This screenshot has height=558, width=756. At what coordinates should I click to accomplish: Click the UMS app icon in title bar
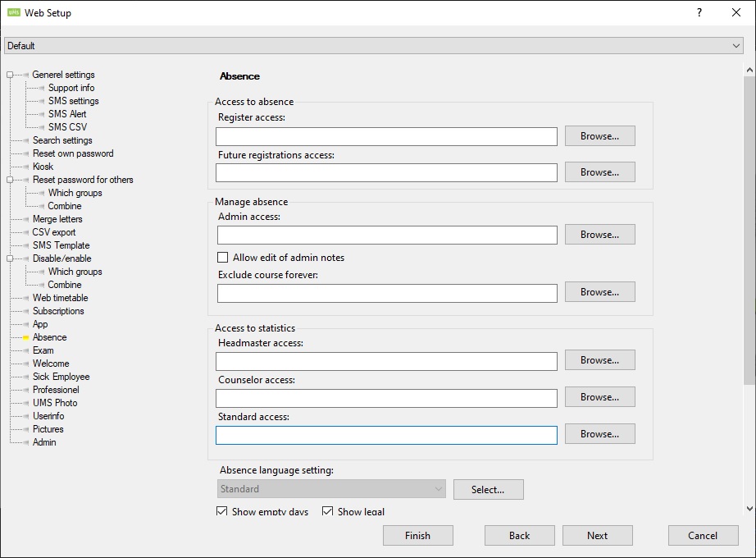coord(13,12)
